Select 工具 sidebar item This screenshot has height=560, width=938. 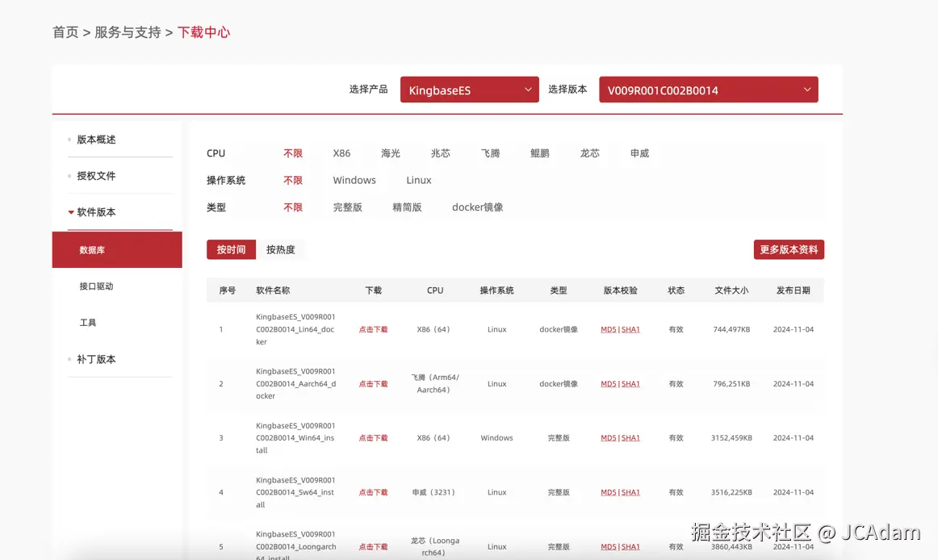(x=87, y=323)
